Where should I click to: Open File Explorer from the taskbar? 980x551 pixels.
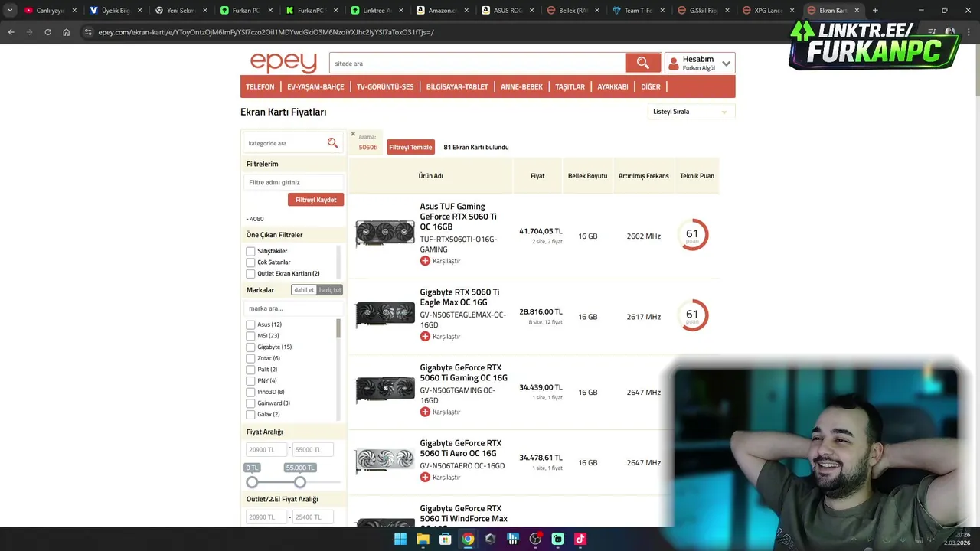click(x=423, y=539)
